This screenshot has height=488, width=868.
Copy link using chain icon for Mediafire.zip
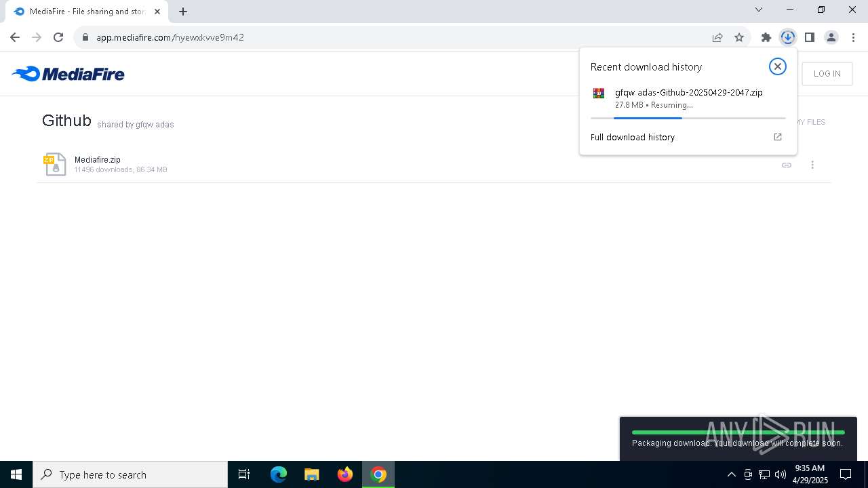click(787, 165)
